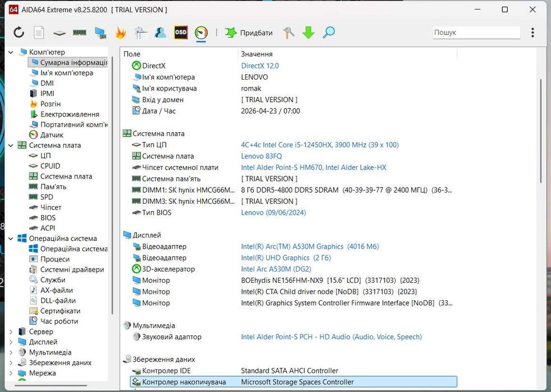551x392 pixels.
Task: Open the monitor diagnostics toolbar icon
Action: pyautogui.click(x=100, y=33)
